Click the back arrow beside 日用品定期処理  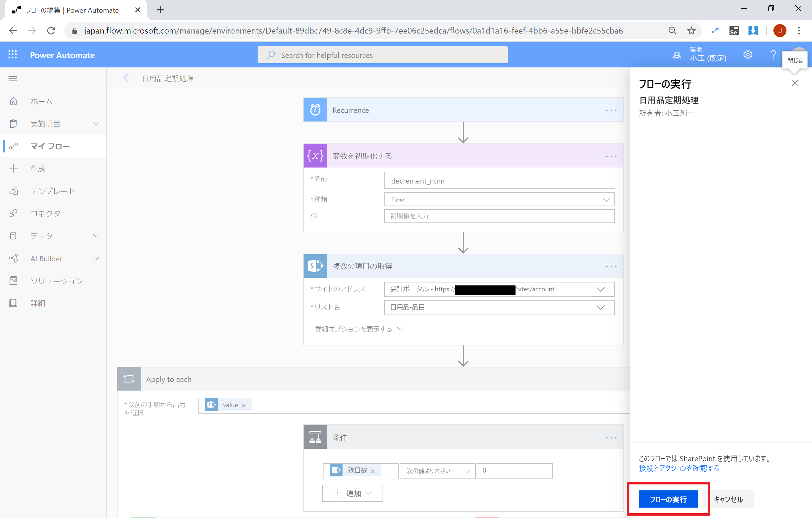pyautogui.click(x=128, y=78)
